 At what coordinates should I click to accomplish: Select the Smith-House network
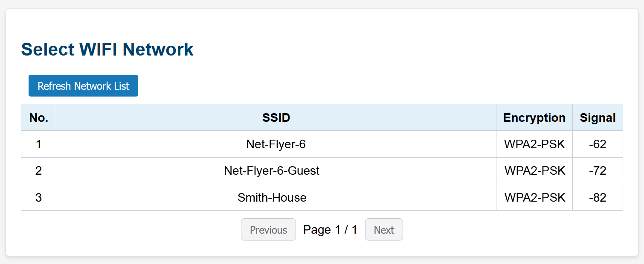pyautogui.click(x=272, y=197)
